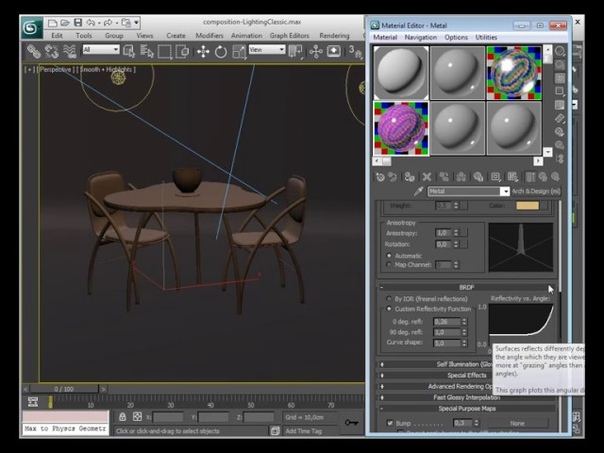
Task: Open 3ds Max application menu logo
Action: 31,27
